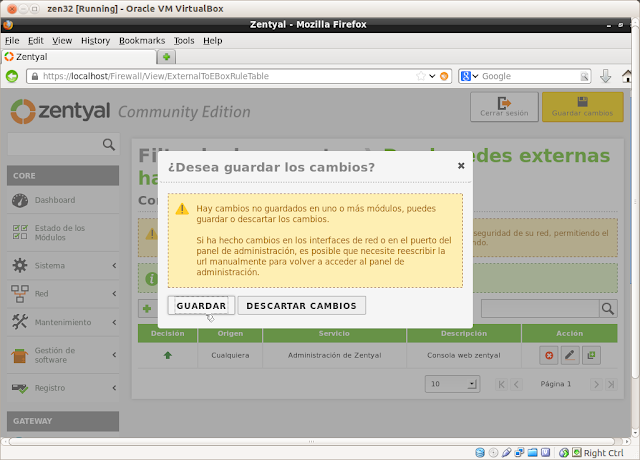Viewport: 640px width, 460px height.
Task: Click VirtualBox shared folders status icon
Action: coord(532,453)
